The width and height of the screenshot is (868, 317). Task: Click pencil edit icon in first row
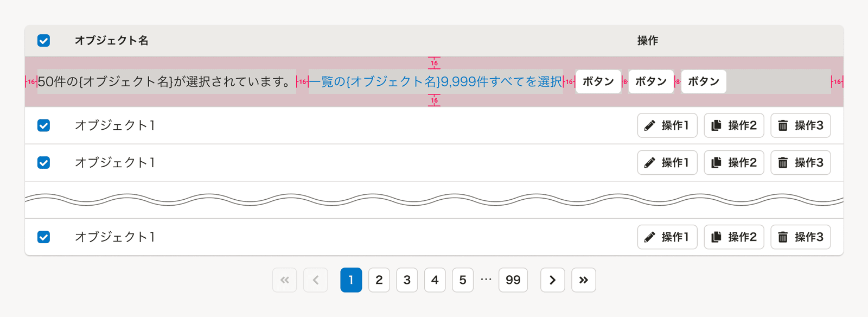tap(649, 126)
